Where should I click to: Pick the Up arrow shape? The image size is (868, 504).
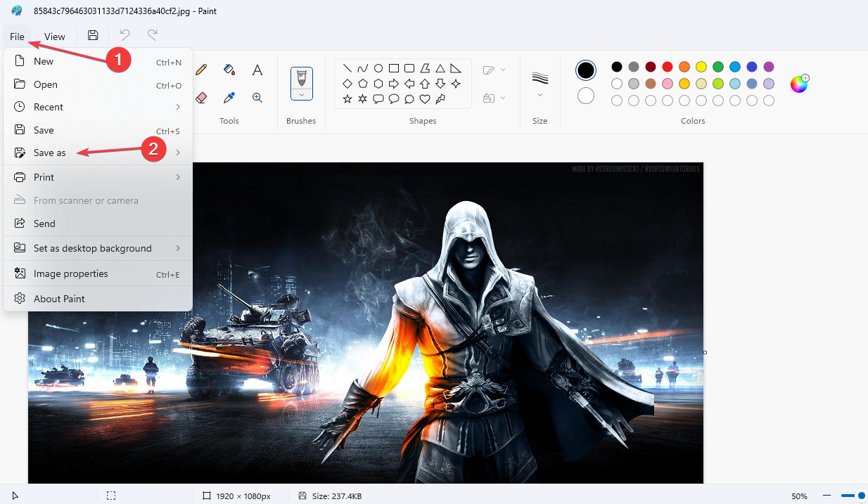[425, 84]
